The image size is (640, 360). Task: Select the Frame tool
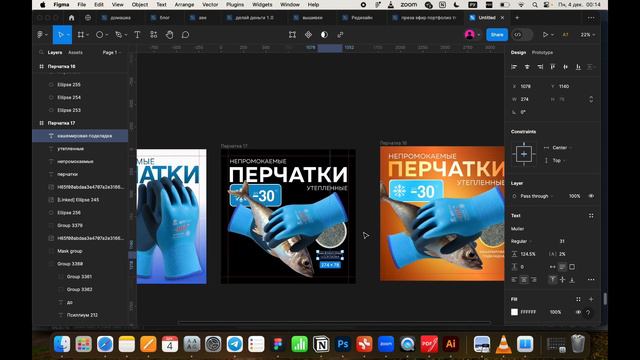coord(81,35)
